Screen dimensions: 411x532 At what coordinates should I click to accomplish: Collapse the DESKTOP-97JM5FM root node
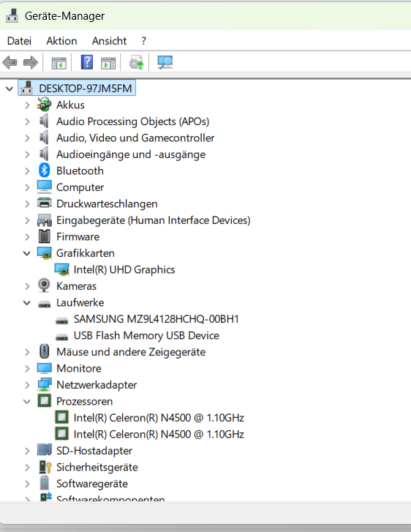click(10, 89)
